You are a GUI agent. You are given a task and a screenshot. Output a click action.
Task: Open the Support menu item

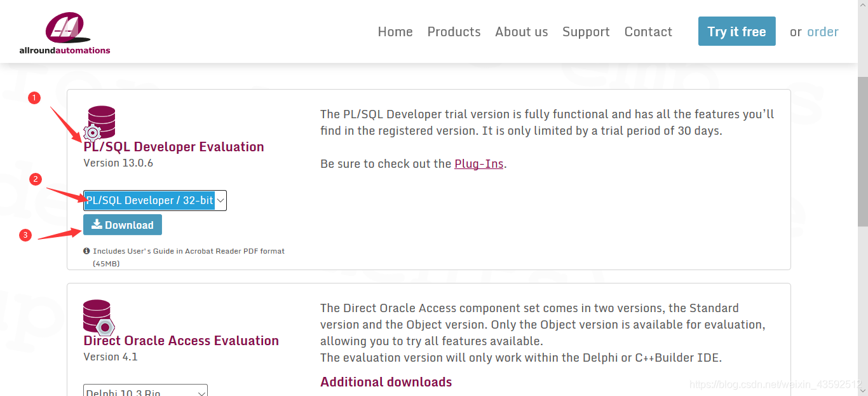tap(586, 32)
